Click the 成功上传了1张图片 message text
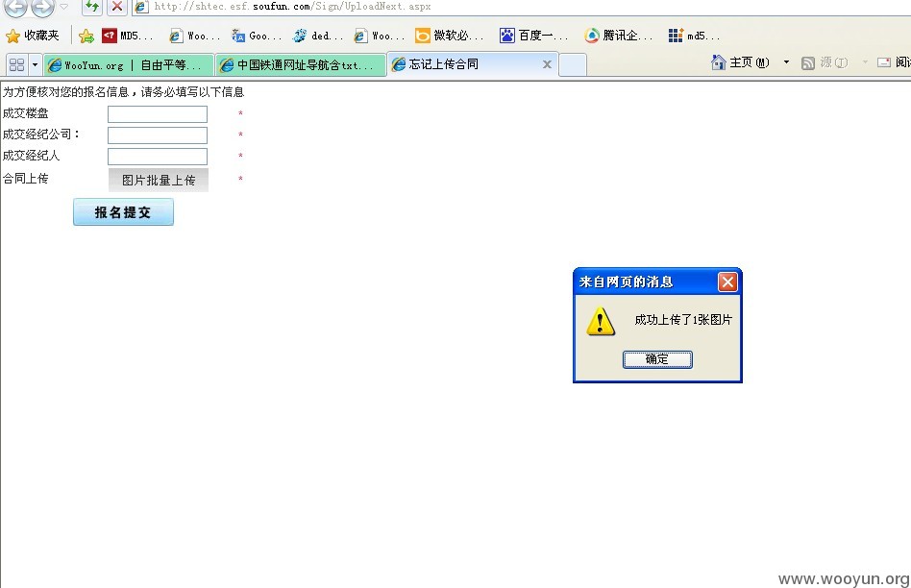This screenshot has width=911, height=588. pos(683,320)
